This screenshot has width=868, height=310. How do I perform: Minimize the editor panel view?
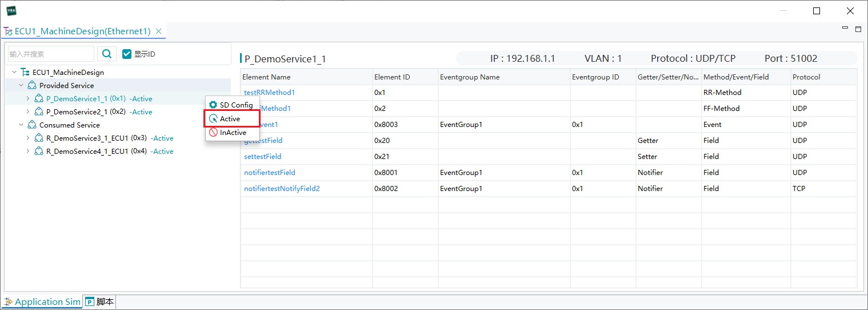click(845, 28)
